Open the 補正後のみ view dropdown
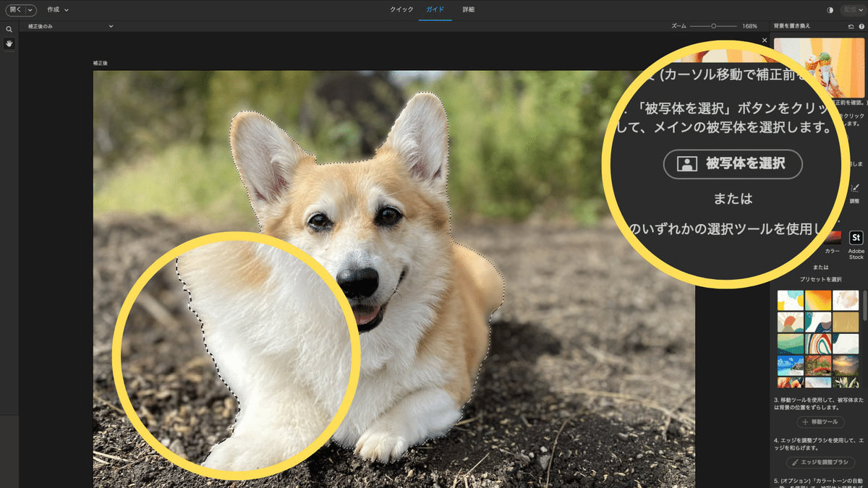This screenshot has width=868, height=488. click(71, 26)
